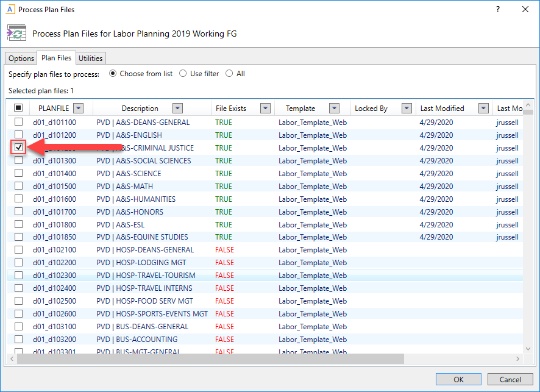Click the Process Plan Files header icon

coord(16,33)
